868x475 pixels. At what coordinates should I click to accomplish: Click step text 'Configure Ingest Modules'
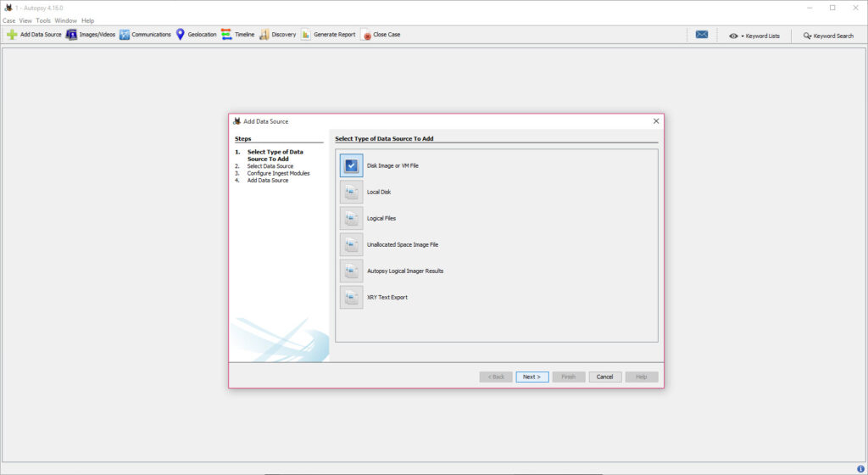click(278, 173)
